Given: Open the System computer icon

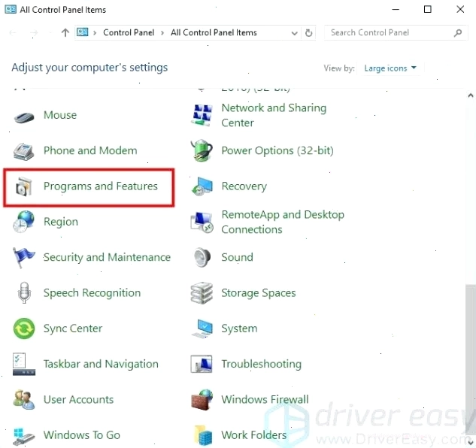Looking at the screenshot, I should tap(202, 328).
